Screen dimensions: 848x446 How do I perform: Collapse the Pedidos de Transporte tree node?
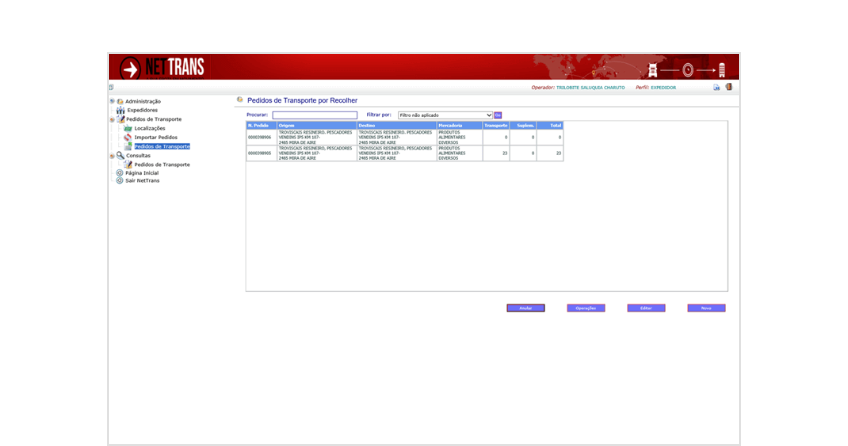tap(112, 119)
